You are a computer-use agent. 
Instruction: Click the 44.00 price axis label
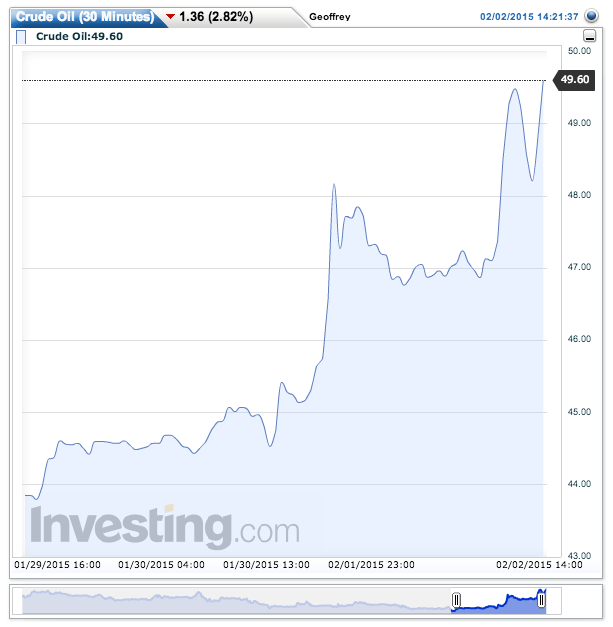pyautogui.click(x=579, y=484)
